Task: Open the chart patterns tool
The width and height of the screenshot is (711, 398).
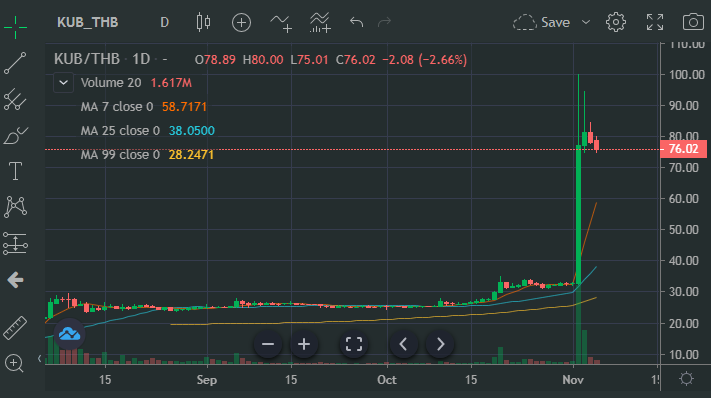Action: click(15, 207)
